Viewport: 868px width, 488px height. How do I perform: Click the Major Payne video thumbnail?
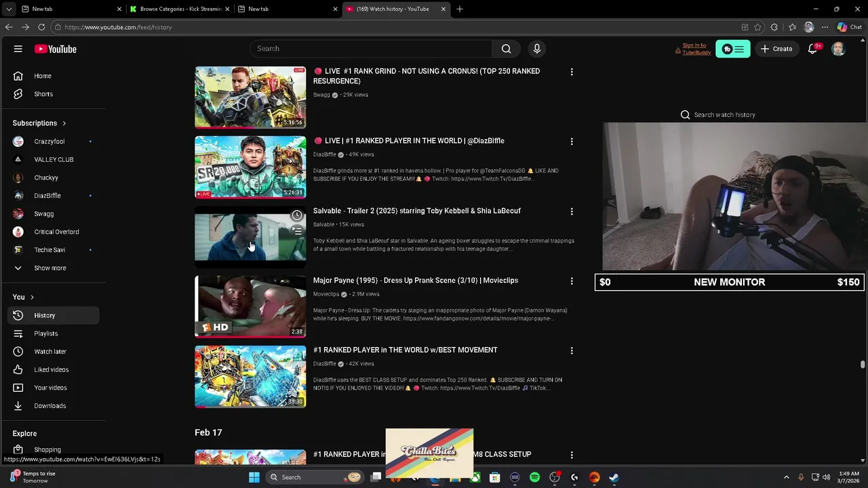(x=250, y=306)
